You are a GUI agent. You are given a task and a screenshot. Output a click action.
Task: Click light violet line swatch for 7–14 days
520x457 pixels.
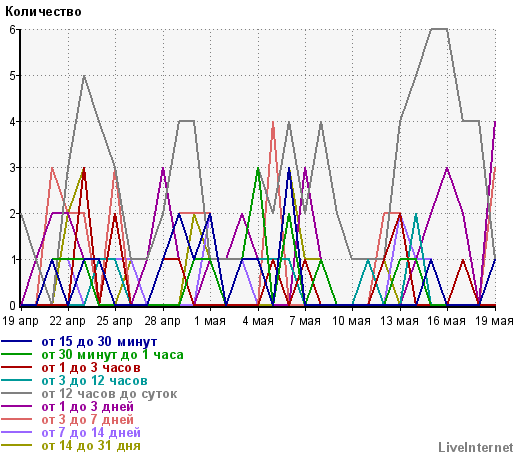16,432
